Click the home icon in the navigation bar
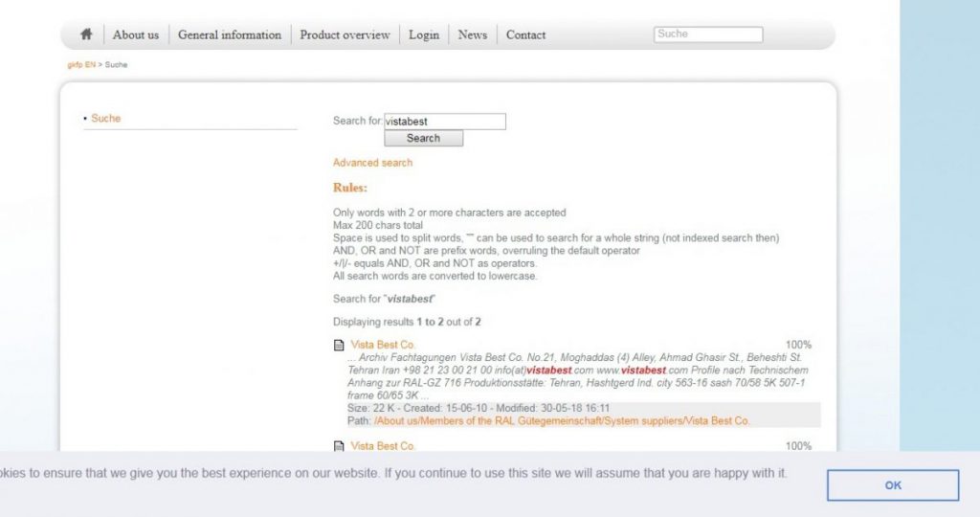This screenshot has width=980, height=517. coord(86,34)
